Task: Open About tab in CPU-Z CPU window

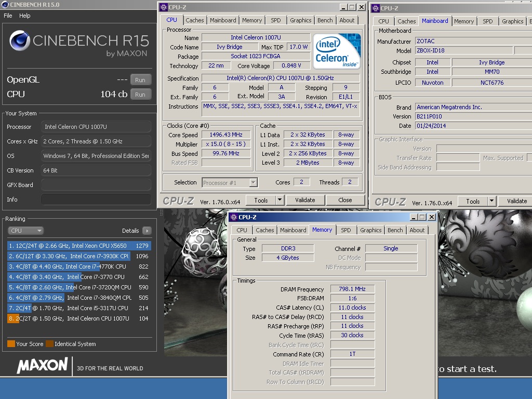Action: (x=347, y=20)
